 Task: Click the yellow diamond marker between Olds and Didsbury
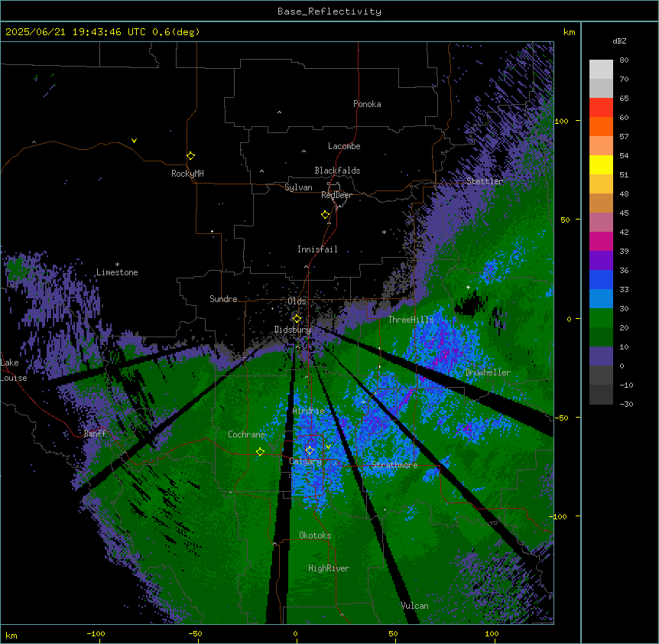coord(297,319)
